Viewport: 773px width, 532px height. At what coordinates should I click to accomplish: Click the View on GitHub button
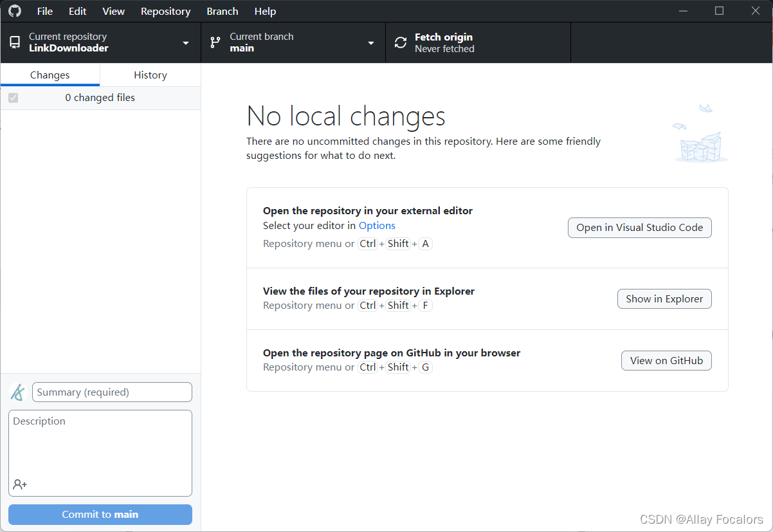666,360
